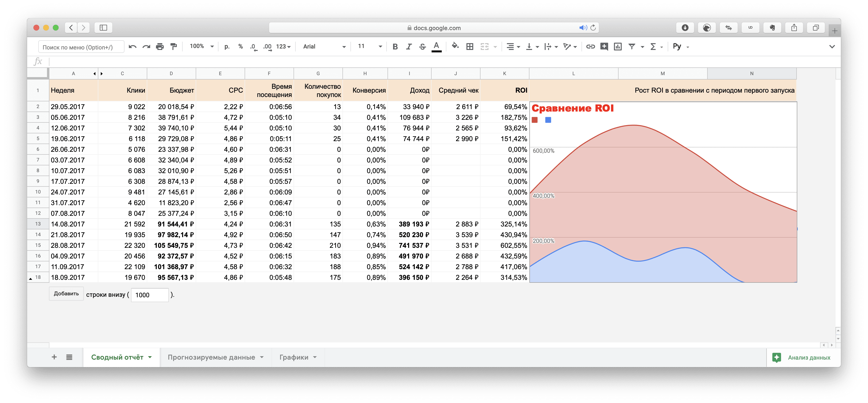Viewport: 868px width, 403px height.
Task: Click the fill color bucket icon
Action: [455, 46]
